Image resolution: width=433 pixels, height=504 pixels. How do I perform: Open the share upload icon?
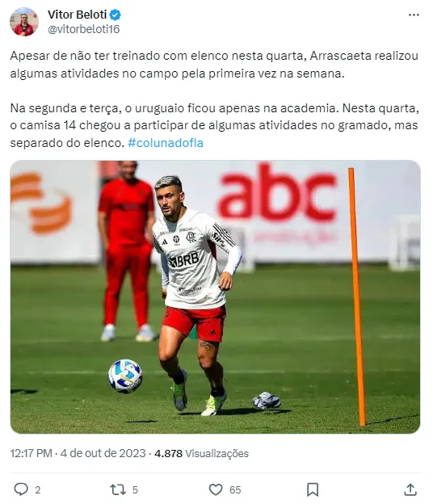[x=410, y=489]
